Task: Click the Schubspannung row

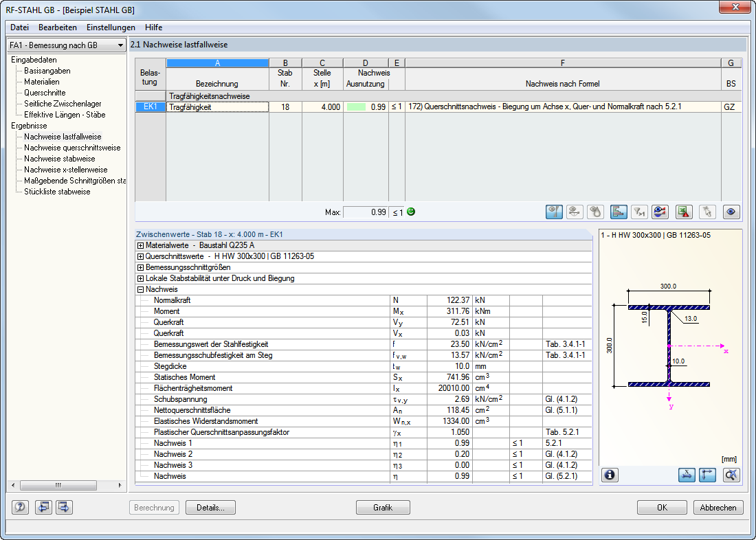Action: 364,399
